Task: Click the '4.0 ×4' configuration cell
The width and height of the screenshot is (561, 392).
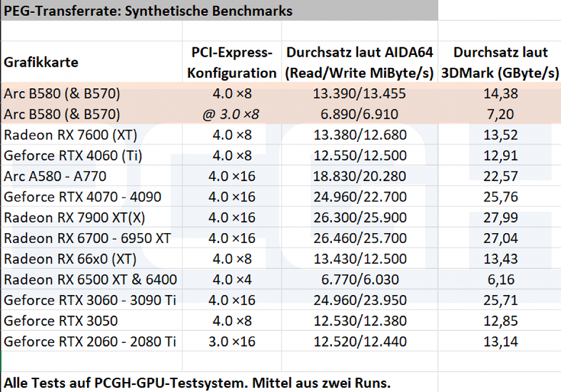Action: click(232, 280)
